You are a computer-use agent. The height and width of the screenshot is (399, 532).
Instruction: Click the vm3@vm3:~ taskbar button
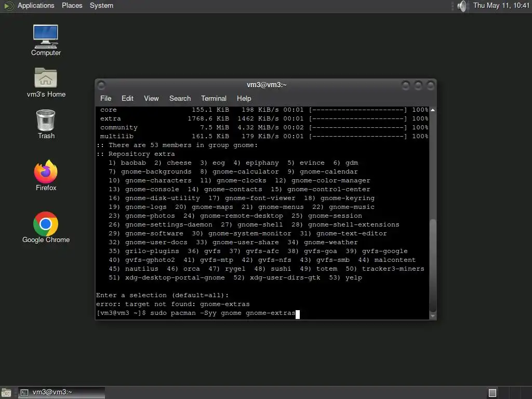[x=61, y=393]
